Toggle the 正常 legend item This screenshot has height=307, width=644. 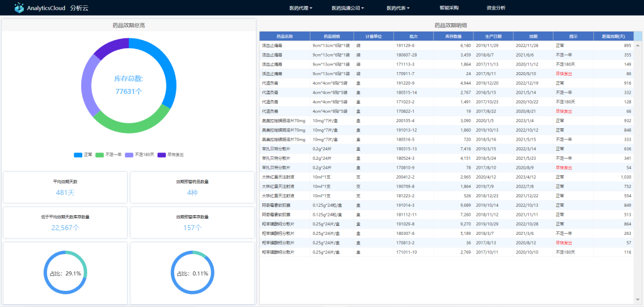click(x=83, y=155)
